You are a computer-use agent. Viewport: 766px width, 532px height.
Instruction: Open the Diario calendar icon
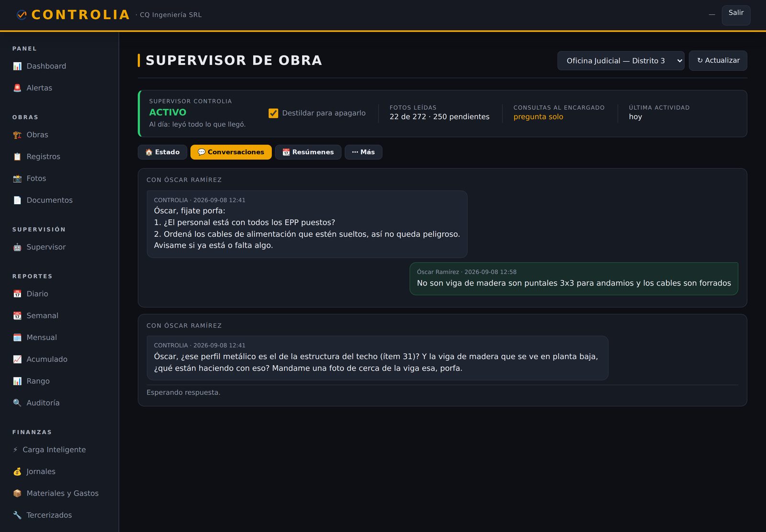(17, 294)
